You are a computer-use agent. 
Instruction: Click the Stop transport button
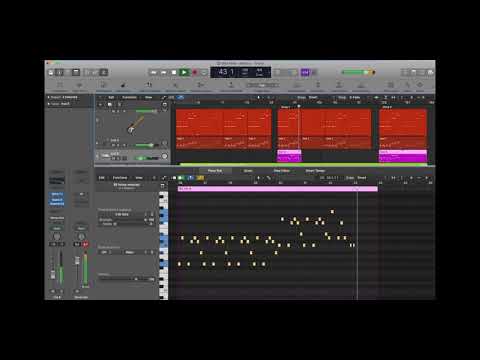174,72
